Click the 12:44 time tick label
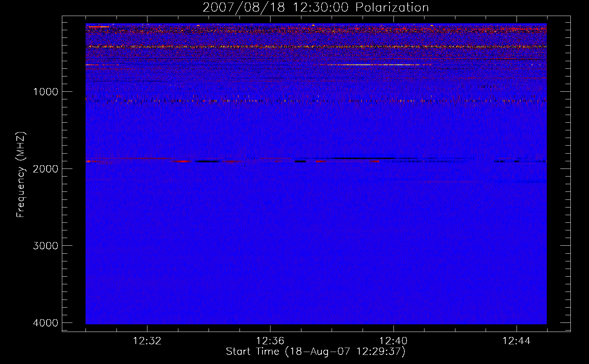589x364 pixels. [x=517, y=341]
